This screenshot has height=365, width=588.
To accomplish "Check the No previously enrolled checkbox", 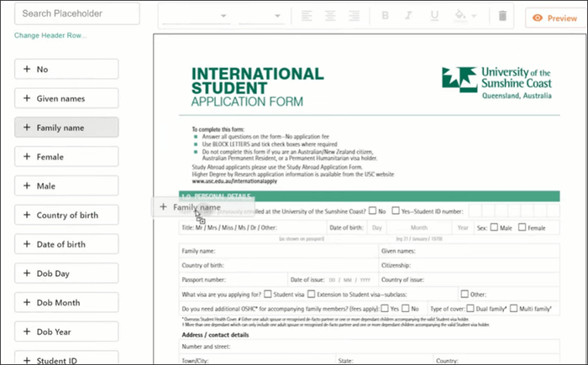I will pos(372,211).
